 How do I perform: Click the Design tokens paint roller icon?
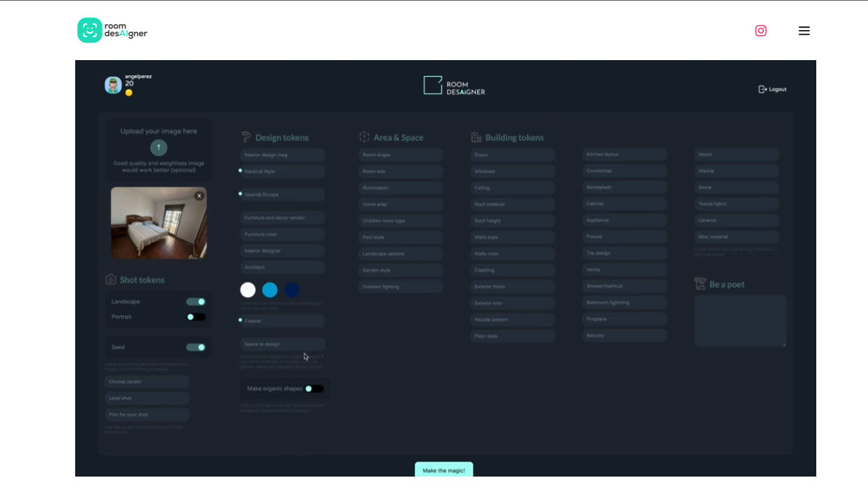[246, 138]
